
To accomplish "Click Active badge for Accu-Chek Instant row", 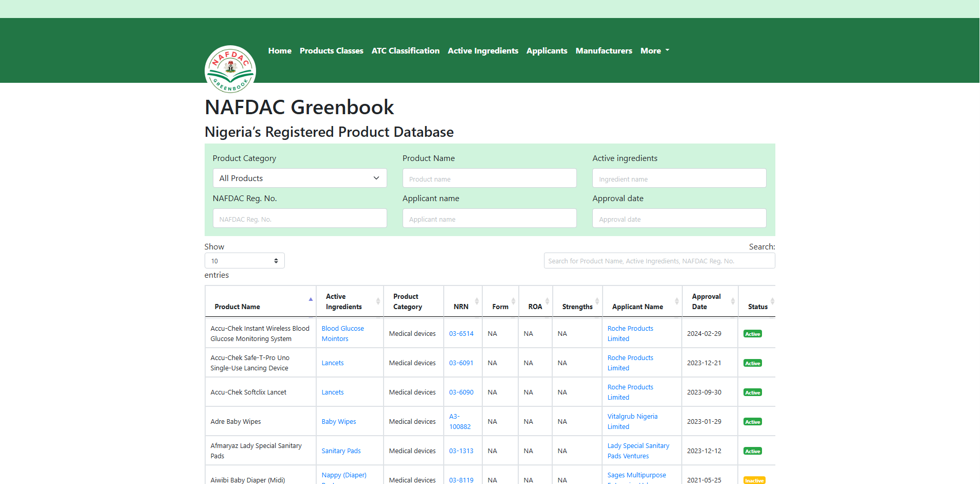I will click(x=753, y=334).
